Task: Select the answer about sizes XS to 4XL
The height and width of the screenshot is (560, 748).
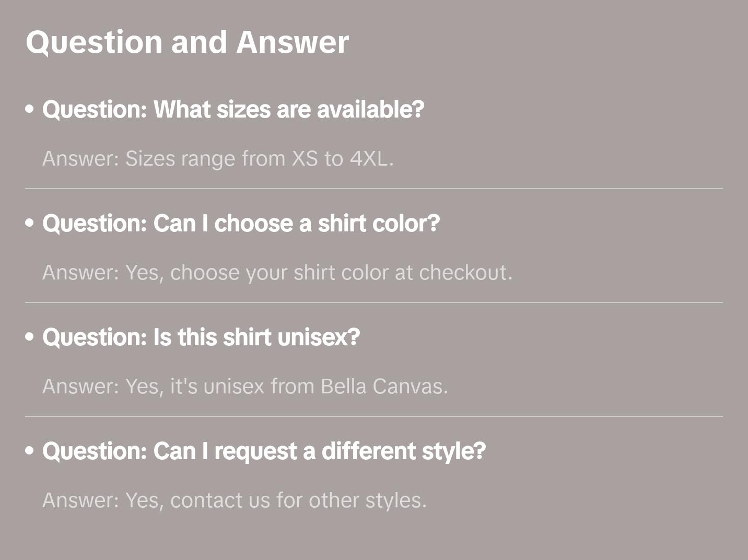Action: tap(218, 159)
